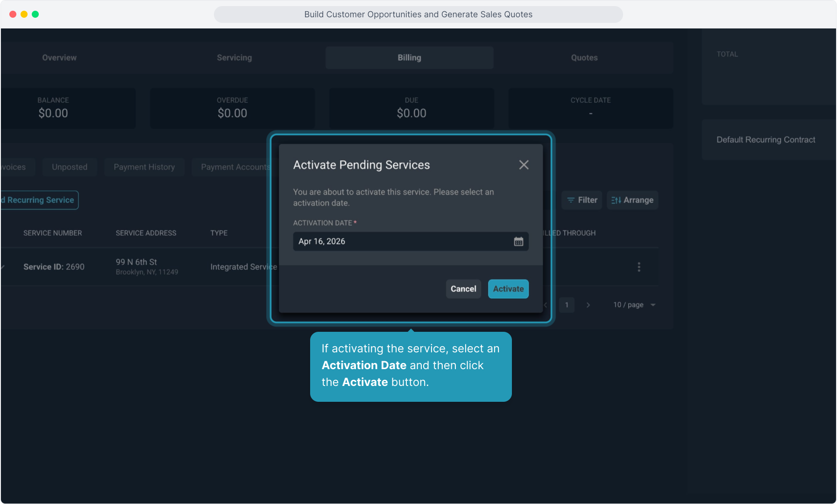Viewport: 837px width, 504px height.
Task: Select the Quotes tab
Action: [584, 58]
